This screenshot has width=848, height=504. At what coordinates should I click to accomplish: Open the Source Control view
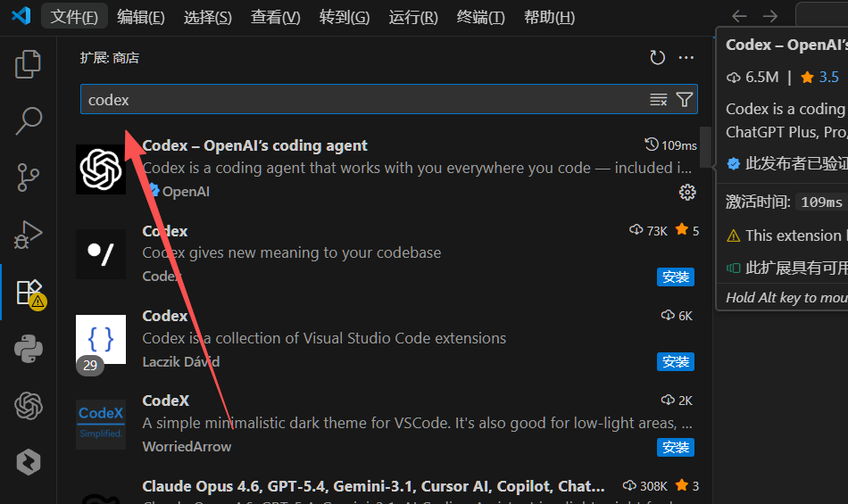tap(29, 178)
